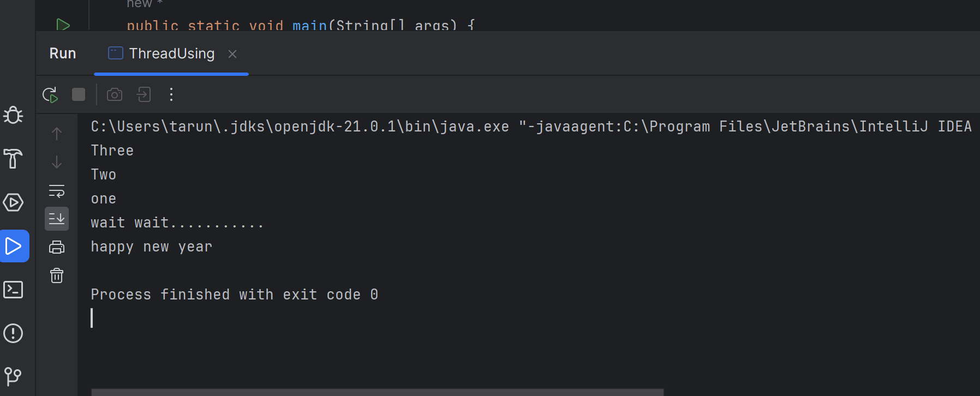
Task: Open the Build hammer tool window
Action: pyautogui.click(x=13, y=159)
